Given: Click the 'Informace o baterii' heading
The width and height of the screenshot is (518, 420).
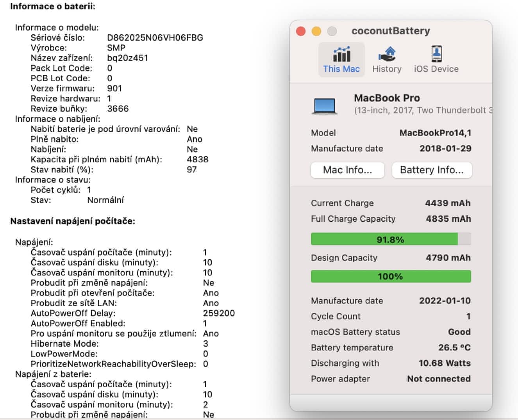Looking at the screenshot, I should 53,7.
